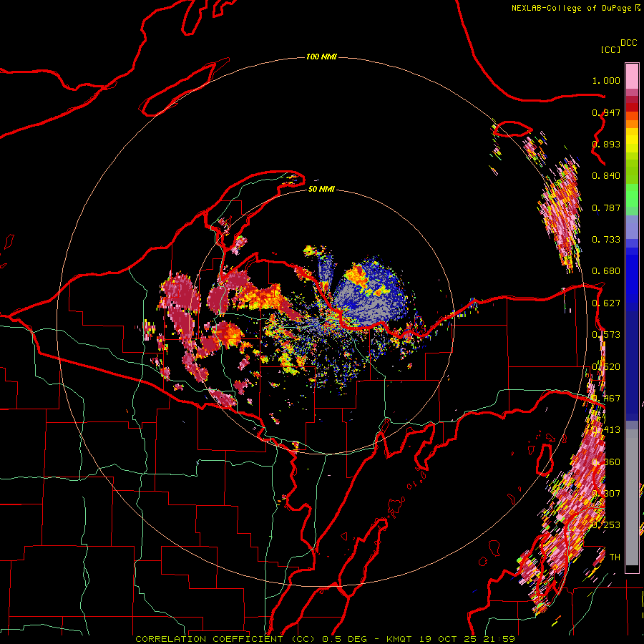The width and height of the screenshot is (644, 644).
Task: Select the 0.680 scale value
Action: (x=606, y=271)
